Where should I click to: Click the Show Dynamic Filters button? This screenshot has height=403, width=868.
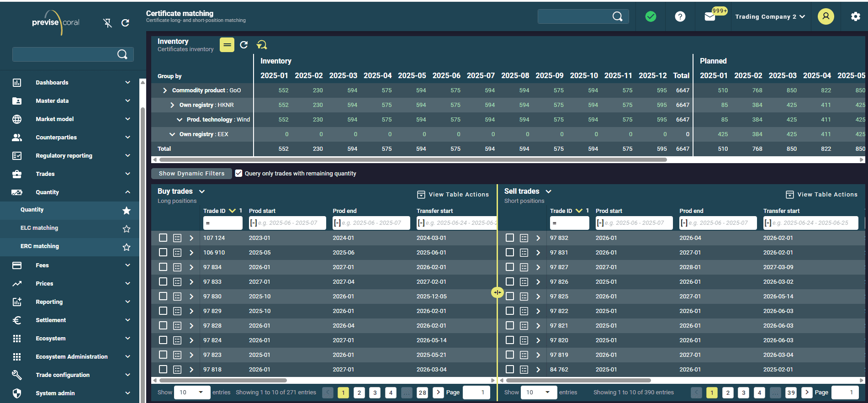(x=191, y=174)
